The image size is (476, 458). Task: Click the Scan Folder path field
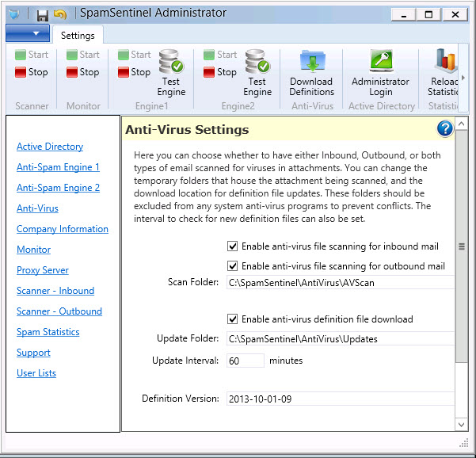coord(341,283)
